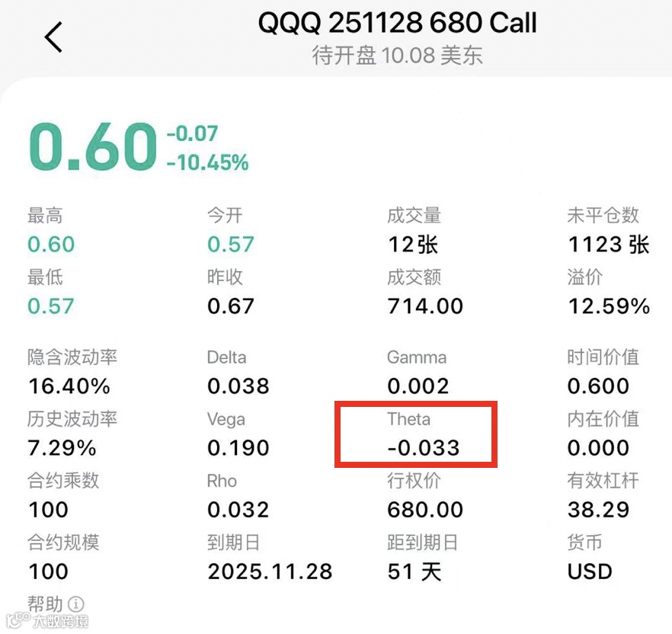The width and height of the screenshot is (672, 634).
Task: Tap the Rho value 0.032
Action: click(238, 510)
